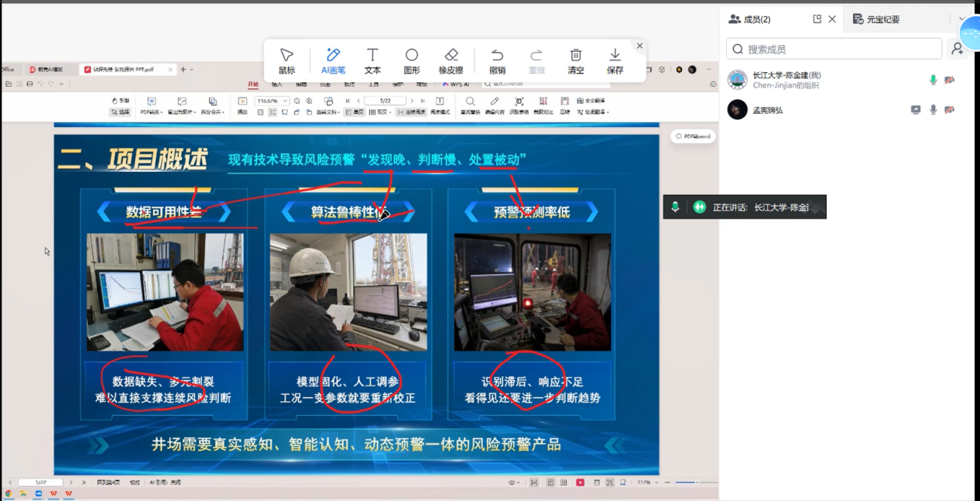Viewport: 980px width, 501px height.
Task: Enable 单页 single page view
Action: (355, 112)
